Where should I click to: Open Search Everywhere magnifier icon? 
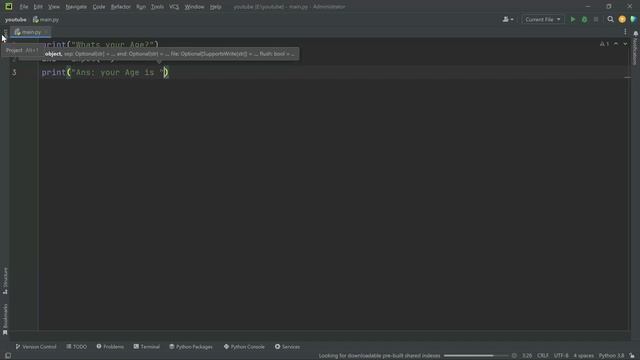tap(610, 19)
